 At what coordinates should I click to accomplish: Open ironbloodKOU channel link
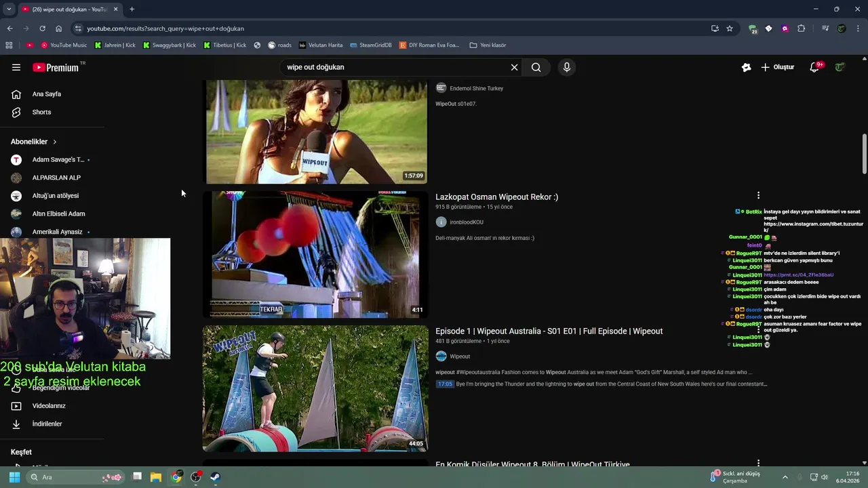[467, 222]
